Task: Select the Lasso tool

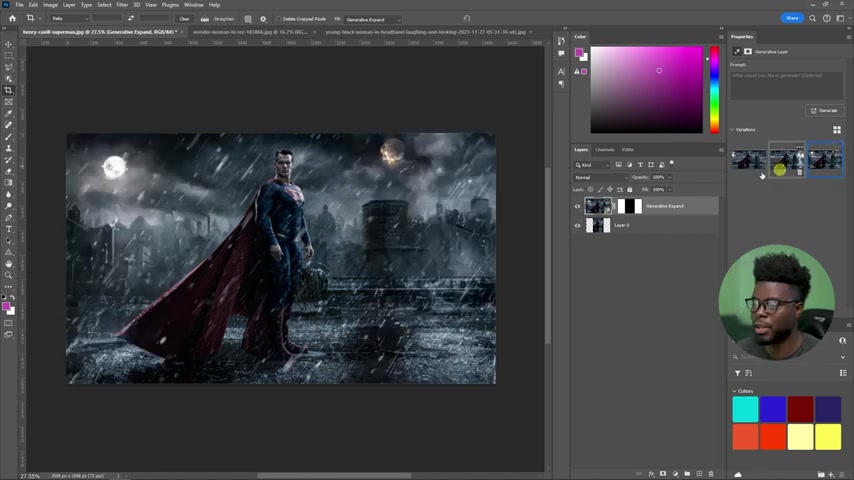Action: 8,67
